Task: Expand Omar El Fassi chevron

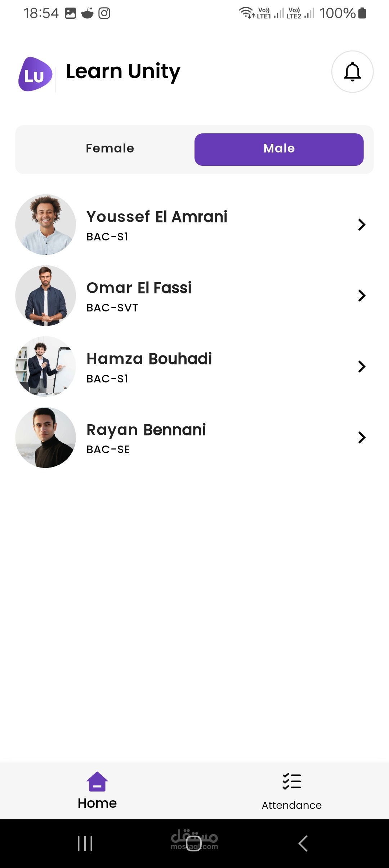Action: 362,296
